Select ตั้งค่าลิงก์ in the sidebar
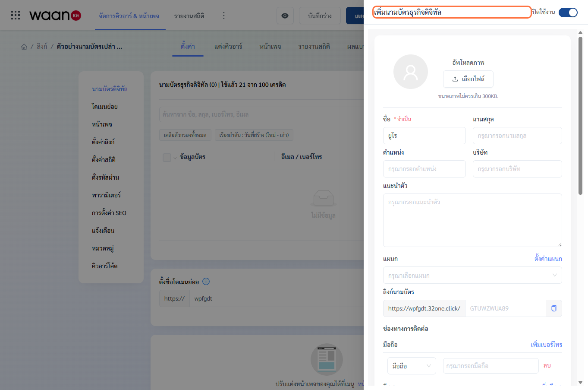 [103, 142]
